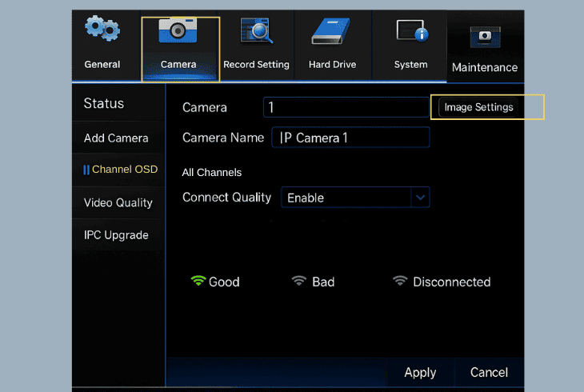Screen dimensions: 584x392
Task: Click the Connect Quality label
Action: pyautogui.click(x=227, y=198)
